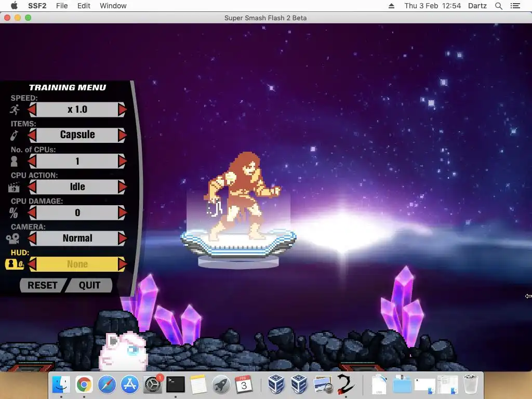Click the highlighted None HUD value

click(x=77, y=264)
